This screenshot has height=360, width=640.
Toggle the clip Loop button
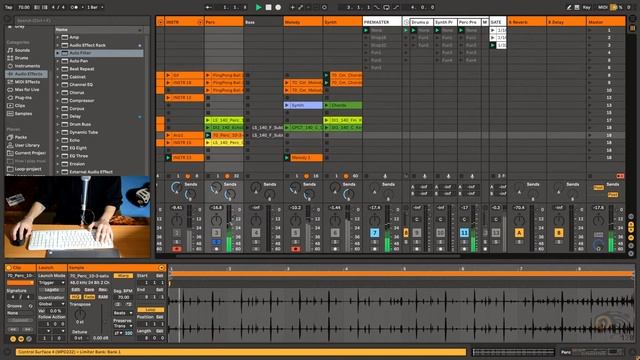coord(150,310)
